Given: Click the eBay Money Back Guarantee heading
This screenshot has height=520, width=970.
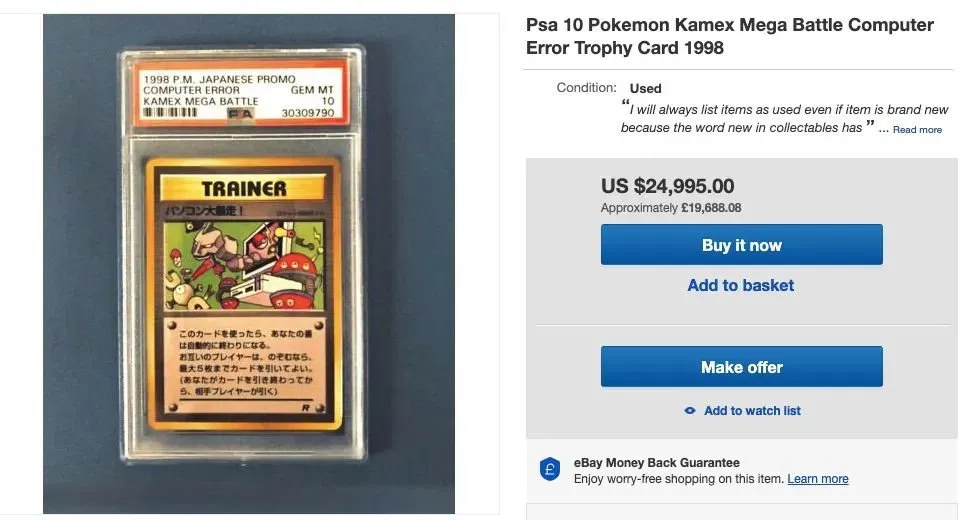Looking at the screenshot, I should pyautogui.click(x=656, y=462).
